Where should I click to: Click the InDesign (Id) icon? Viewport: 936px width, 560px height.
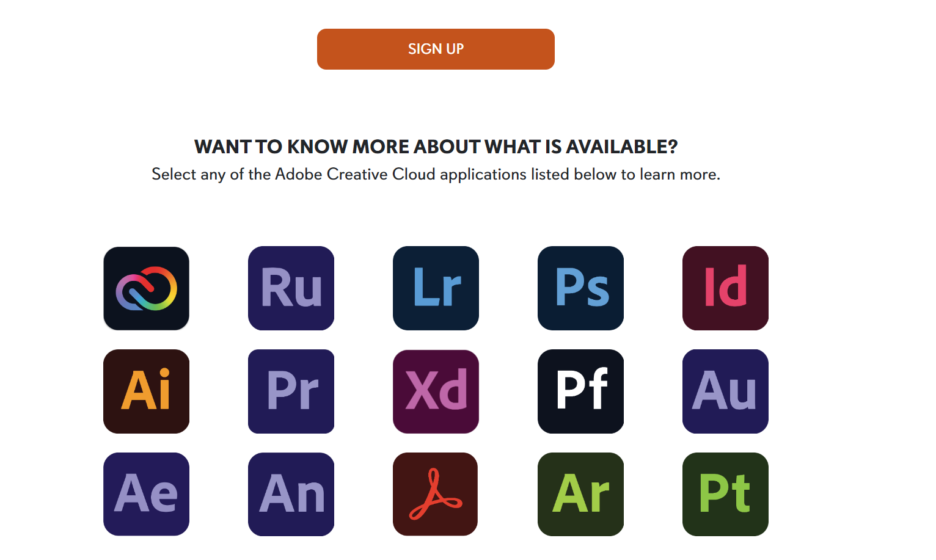point(725,288)
